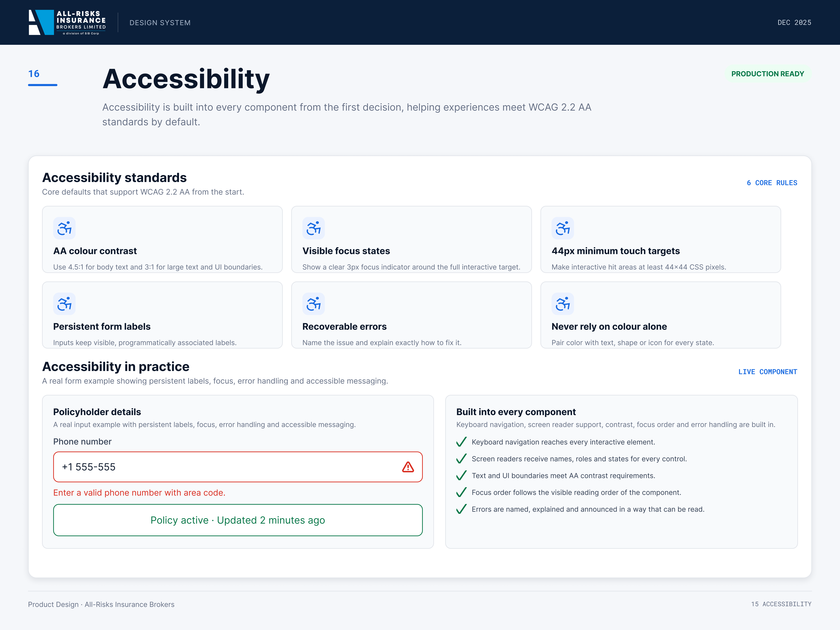Click the checkmark beside Text and UI boundaries item

click(461, 475)
